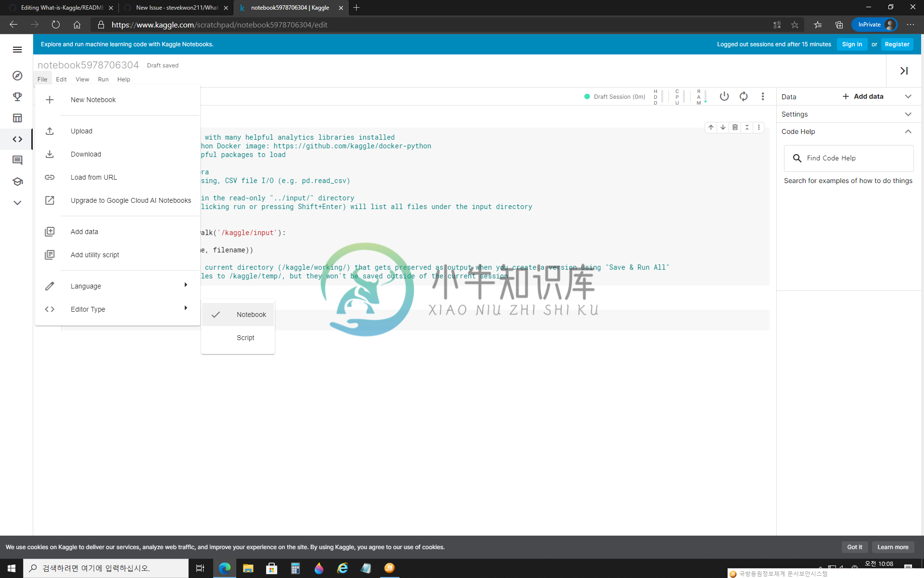Image resolution: width=924 pixels, height=578 pixels.
Task: Open session options three-dot menu
Action: point(763,96)
